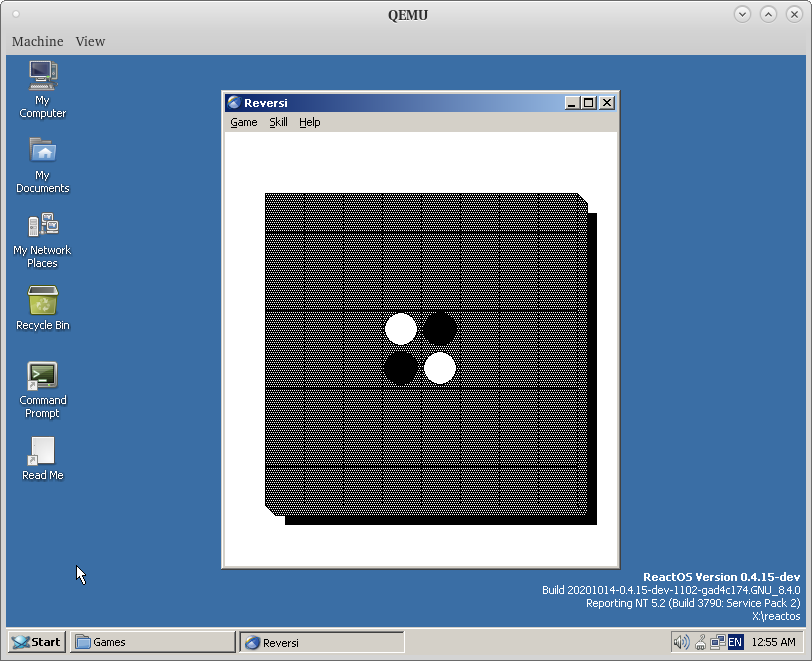Select the Recycle Bin icon
The width and height of the screenshot is (812, 661).
42,301
